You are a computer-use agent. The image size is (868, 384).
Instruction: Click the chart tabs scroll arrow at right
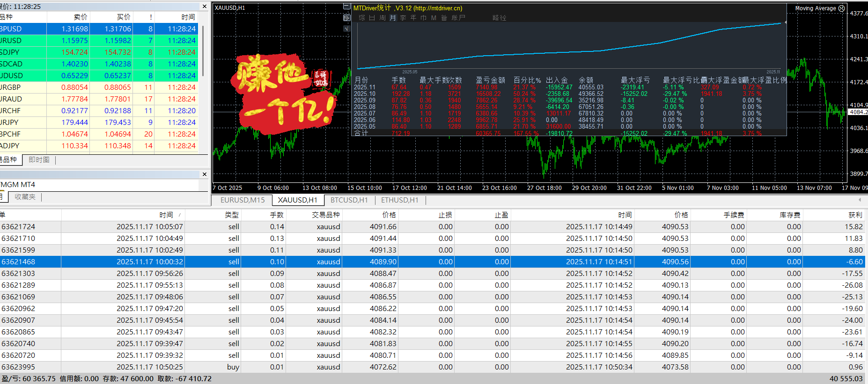pyautogui.click(x=860, y=200)
